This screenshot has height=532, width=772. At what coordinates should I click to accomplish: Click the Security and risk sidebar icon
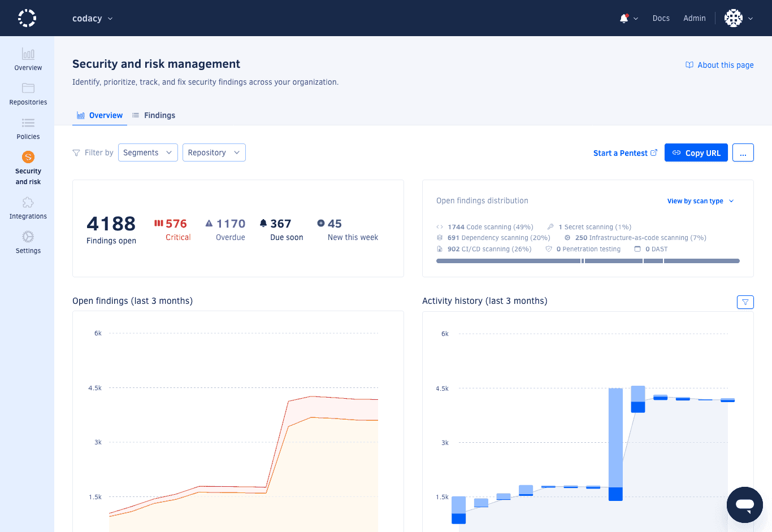click(x=27, y=163)
